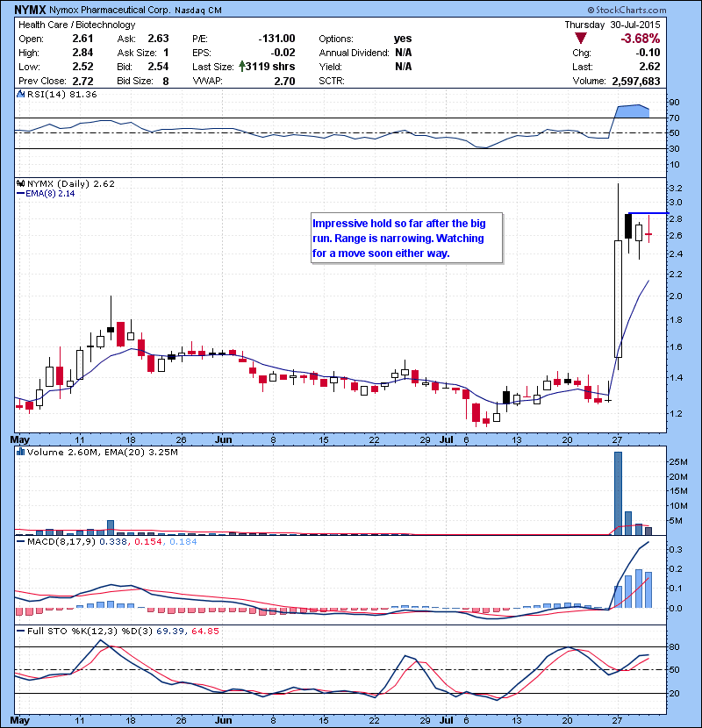Click the MACD histogram value 0.184

click(183, 541)
